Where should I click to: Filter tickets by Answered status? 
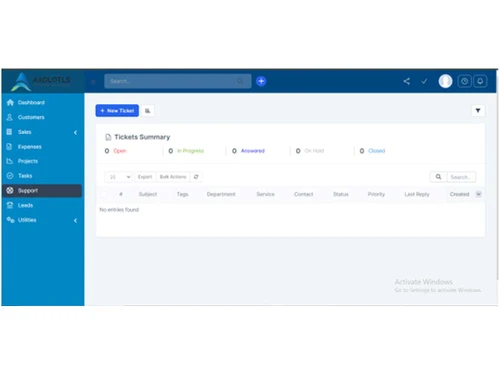(x=253, y=151)
